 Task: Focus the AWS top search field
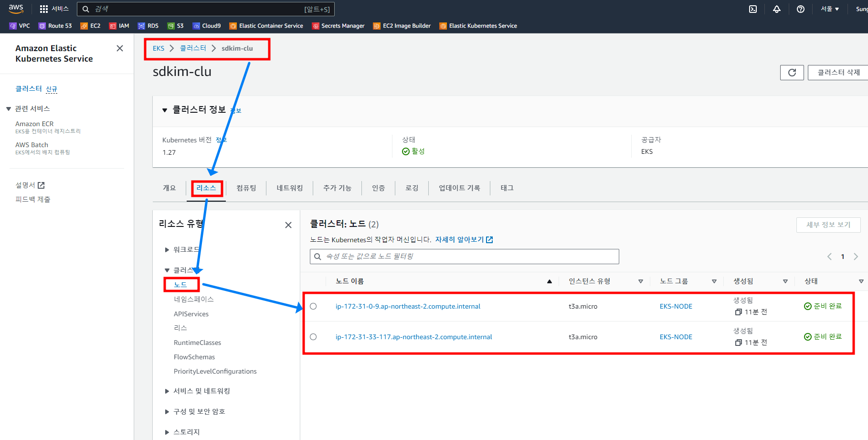click(x=206, y=9)
